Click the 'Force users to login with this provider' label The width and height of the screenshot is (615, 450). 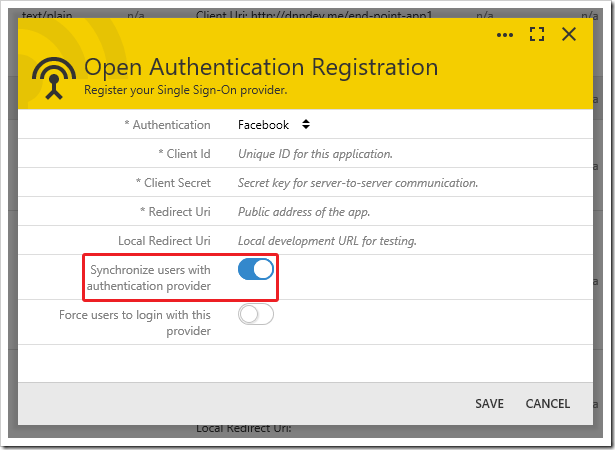[x=135, y=323]
